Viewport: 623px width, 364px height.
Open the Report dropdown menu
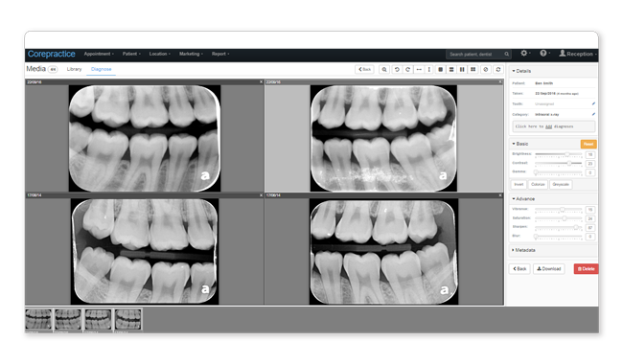220,54
